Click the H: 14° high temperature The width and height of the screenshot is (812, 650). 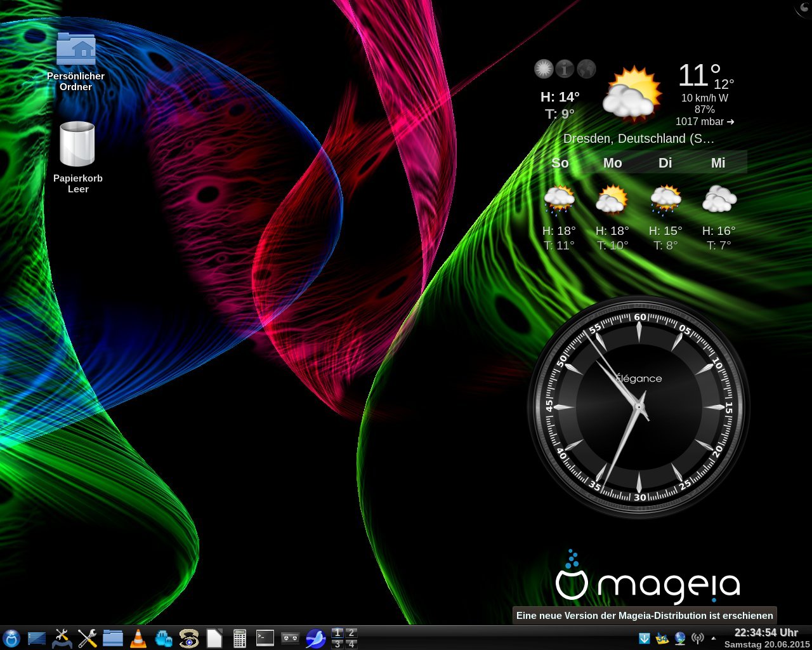560,97
